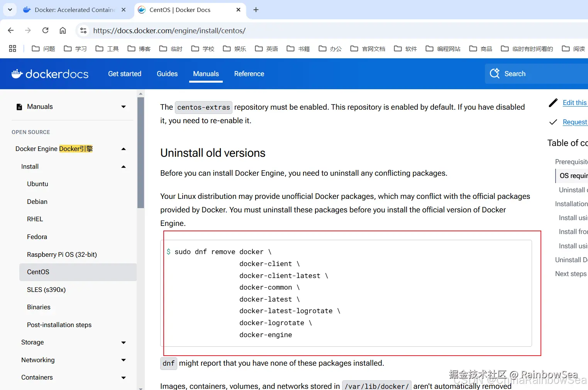Open the 学习 bookmark folder
Viewport: 588px width, 390px height.
point(75,49)
